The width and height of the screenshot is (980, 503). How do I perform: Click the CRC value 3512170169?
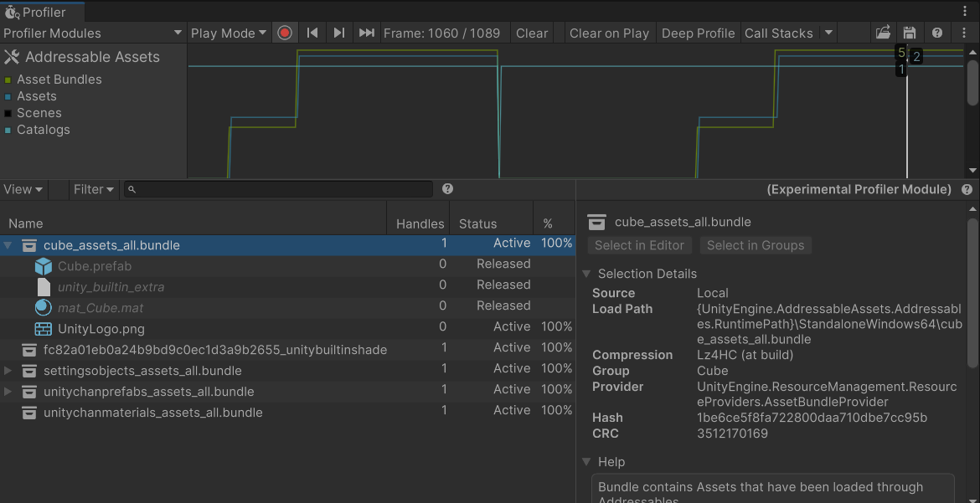[732, 433]
